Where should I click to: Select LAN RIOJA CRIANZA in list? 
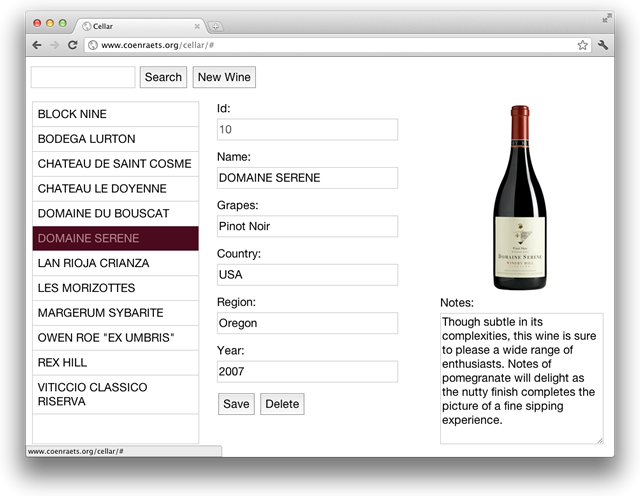tap(116, 263)
